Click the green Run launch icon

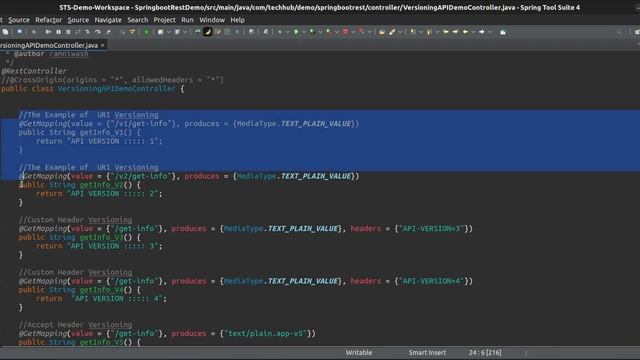[296, 32]
